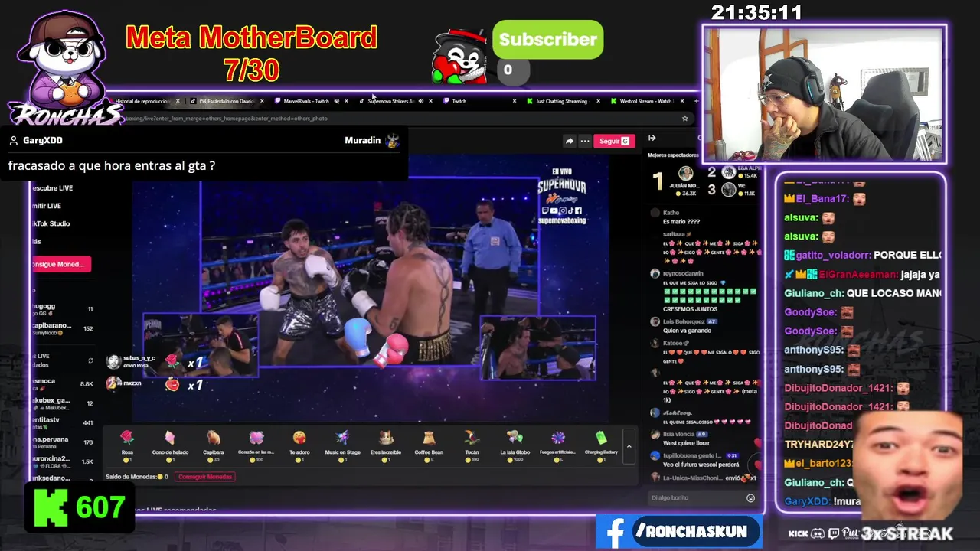Send the Charging Battery gift
This screenshot has height=551, width=980.
coord(601,445)
